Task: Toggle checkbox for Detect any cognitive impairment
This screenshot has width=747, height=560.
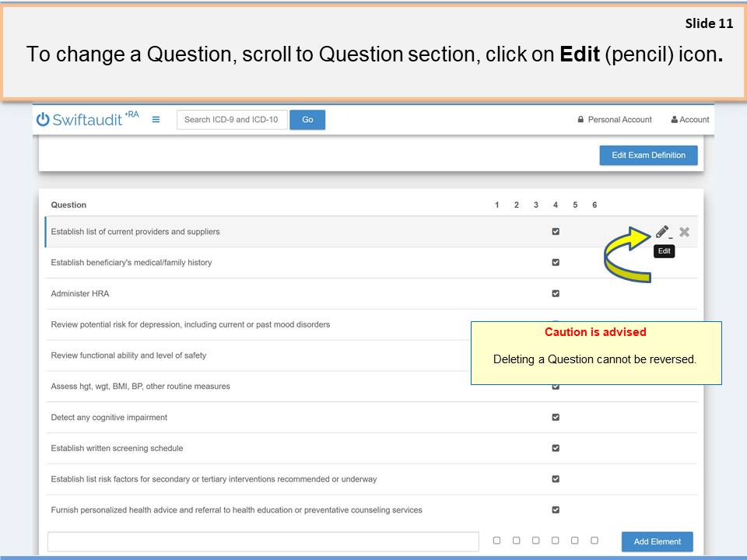Action: [x=556, y=417]
